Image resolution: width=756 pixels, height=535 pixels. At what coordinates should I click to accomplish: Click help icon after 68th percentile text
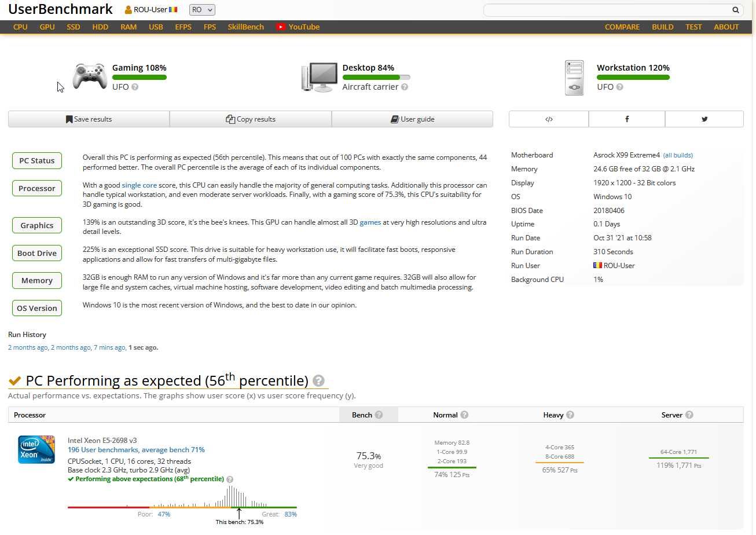[x=230, y=479]
